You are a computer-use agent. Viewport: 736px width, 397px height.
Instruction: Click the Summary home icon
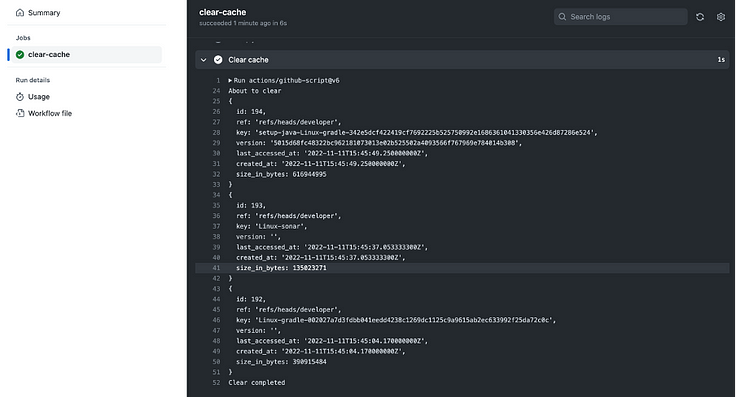(20, 13)
